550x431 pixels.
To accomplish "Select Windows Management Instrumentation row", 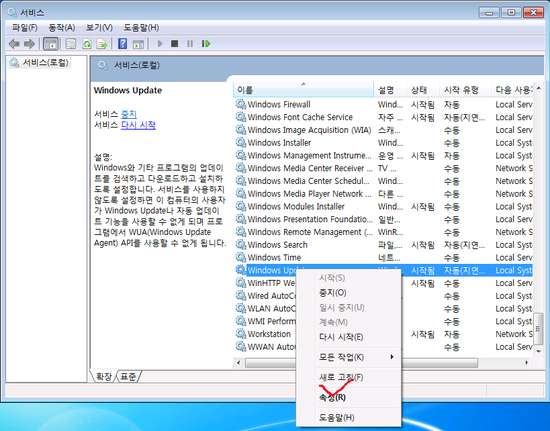I will [x=383, y=155].
